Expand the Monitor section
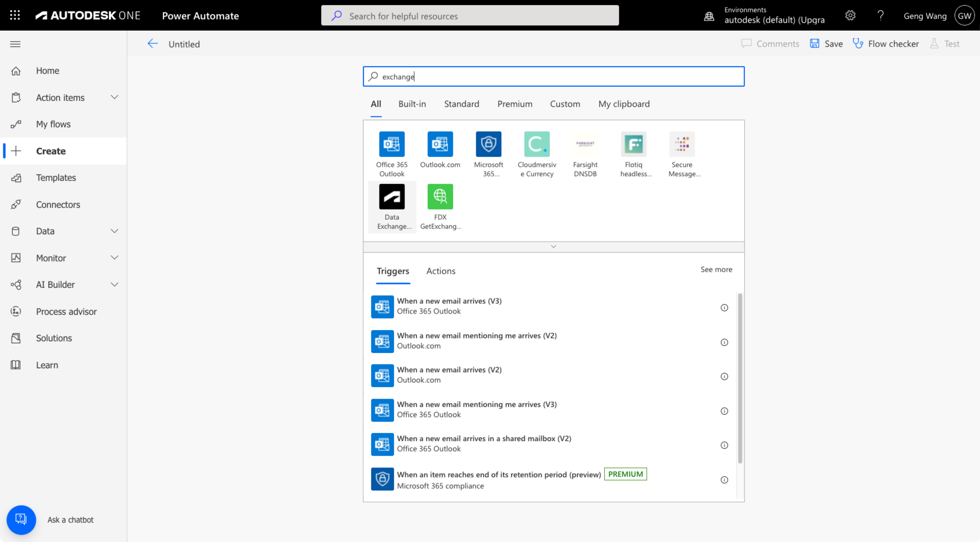Screen dimensions: 980x542 (114, 258)
